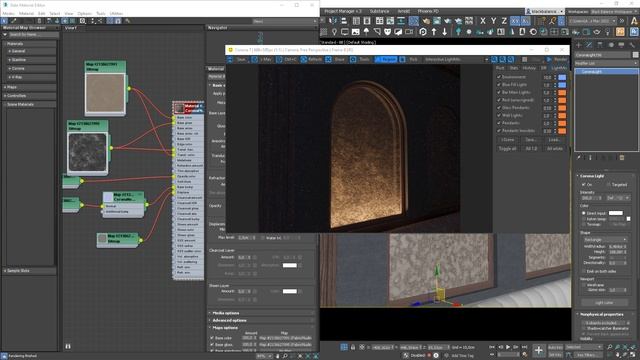Click the Z axis constraint button
640x360 pixels.
coord(504,21)
